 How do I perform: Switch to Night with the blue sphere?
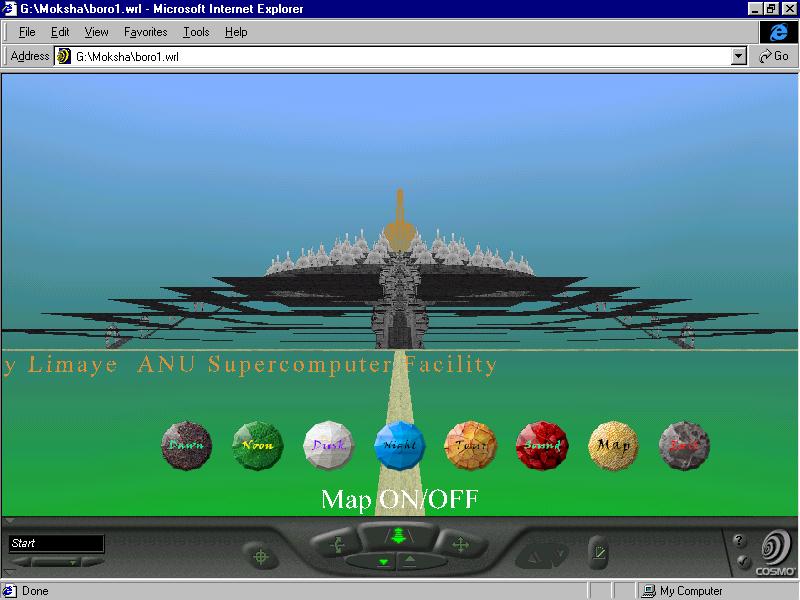(x=400, y=445)
